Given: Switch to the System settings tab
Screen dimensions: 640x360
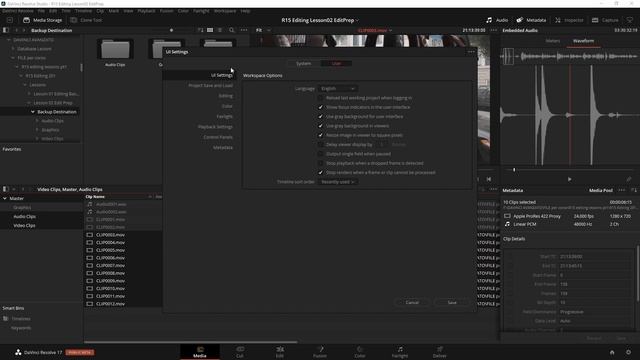Looking at the screenshot, I should 303,64.
